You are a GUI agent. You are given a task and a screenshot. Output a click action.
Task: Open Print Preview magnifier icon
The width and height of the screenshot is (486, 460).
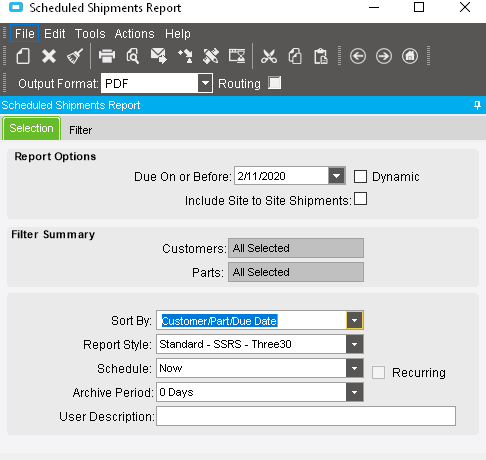coord(133,56)
